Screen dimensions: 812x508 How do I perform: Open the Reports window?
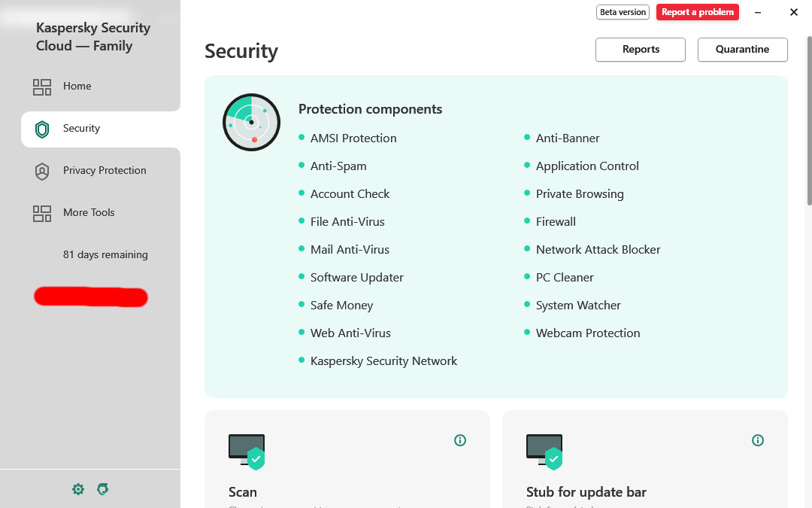point(641,50)
